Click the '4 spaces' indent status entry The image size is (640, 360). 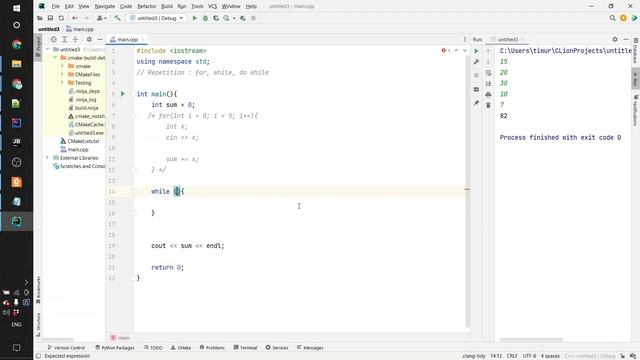coord(550,356)
